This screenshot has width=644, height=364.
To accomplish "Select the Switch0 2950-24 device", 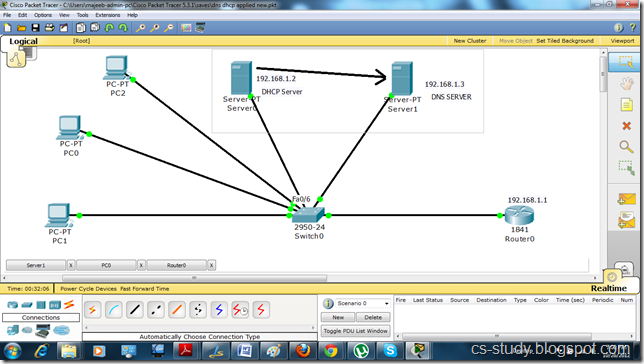I will (309, 215).
